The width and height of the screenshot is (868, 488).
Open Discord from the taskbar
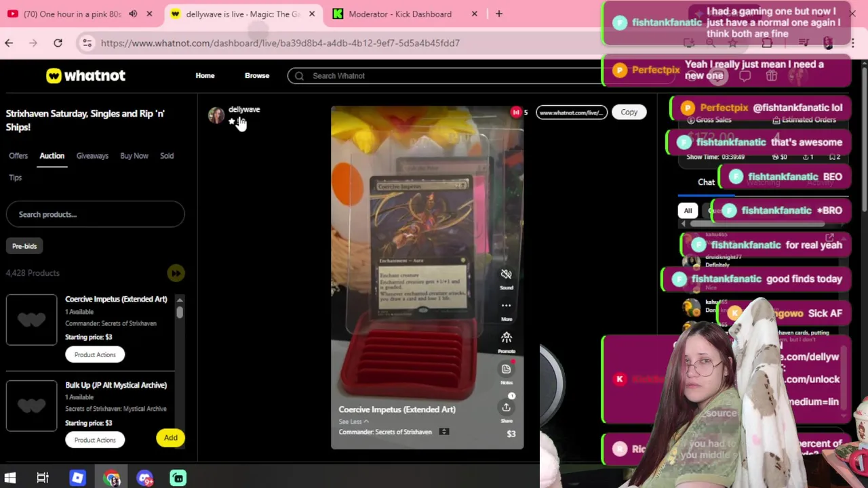pos(144,478)
